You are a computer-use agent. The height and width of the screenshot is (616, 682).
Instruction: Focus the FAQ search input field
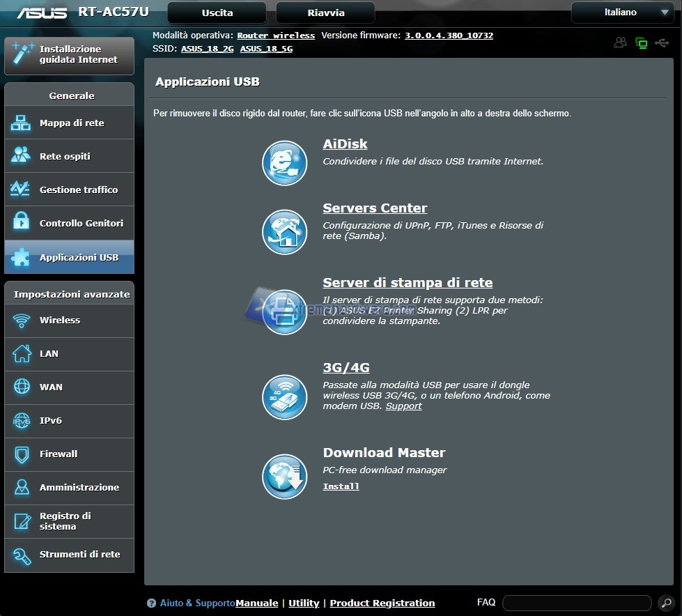point(576,603)
